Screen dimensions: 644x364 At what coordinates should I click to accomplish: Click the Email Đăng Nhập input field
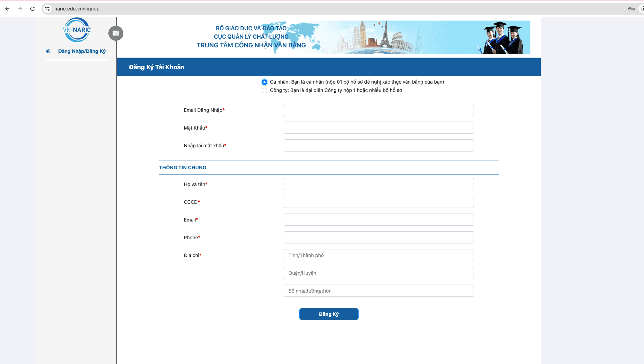tap(379, 110)
